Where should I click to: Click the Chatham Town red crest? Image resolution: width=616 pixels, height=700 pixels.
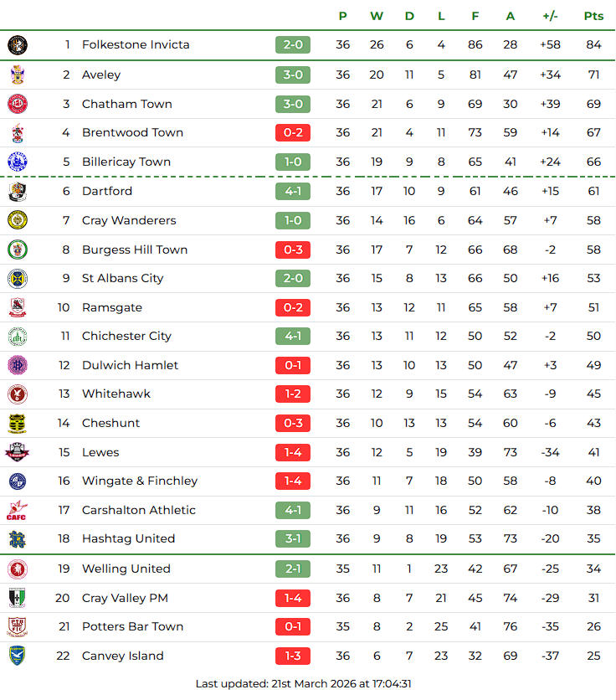click(x=18, y=104)
